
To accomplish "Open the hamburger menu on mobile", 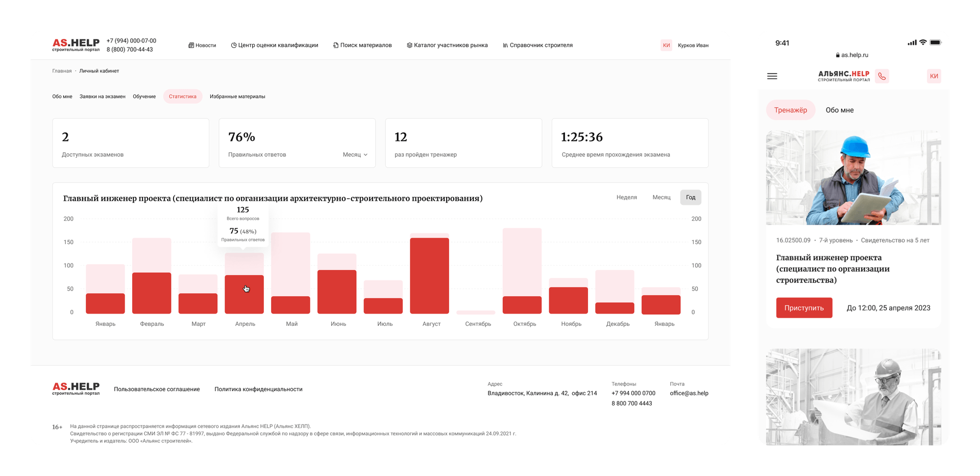I will pyautogui.click(x=772, y=76).
